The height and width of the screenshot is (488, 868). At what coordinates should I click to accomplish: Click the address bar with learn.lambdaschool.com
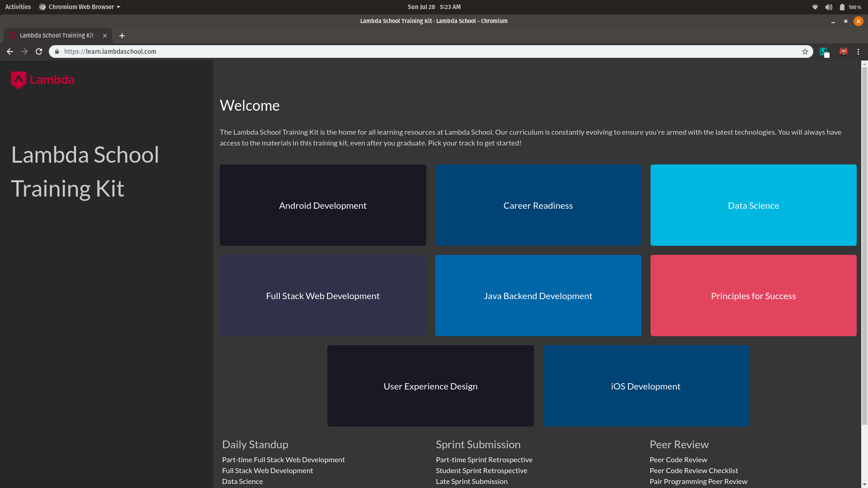click(x=431, y=52)
